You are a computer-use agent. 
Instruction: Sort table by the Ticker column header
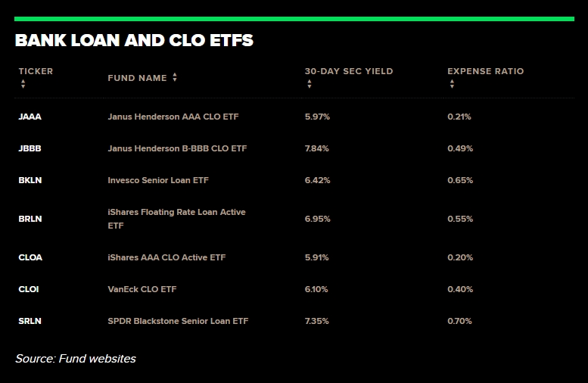(36, 71)
